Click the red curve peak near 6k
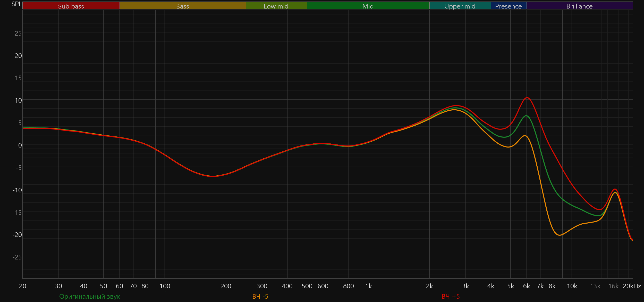 coord(527,98)
